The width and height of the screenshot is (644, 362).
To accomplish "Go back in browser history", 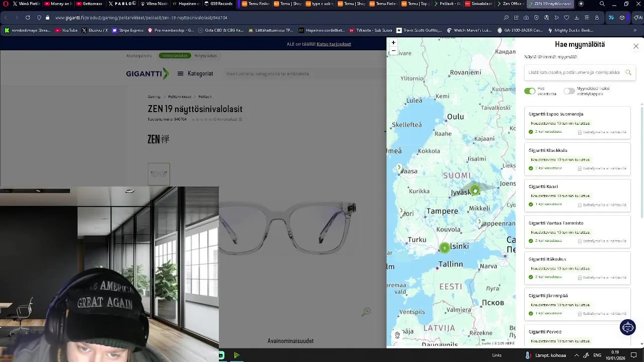I will point(6,18).
